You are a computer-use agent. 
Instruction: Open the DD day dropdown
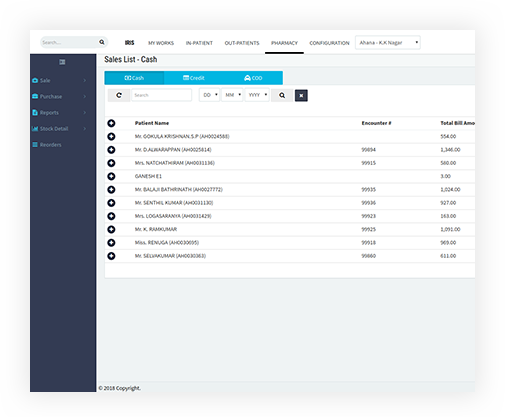click(x=210, y=95)
